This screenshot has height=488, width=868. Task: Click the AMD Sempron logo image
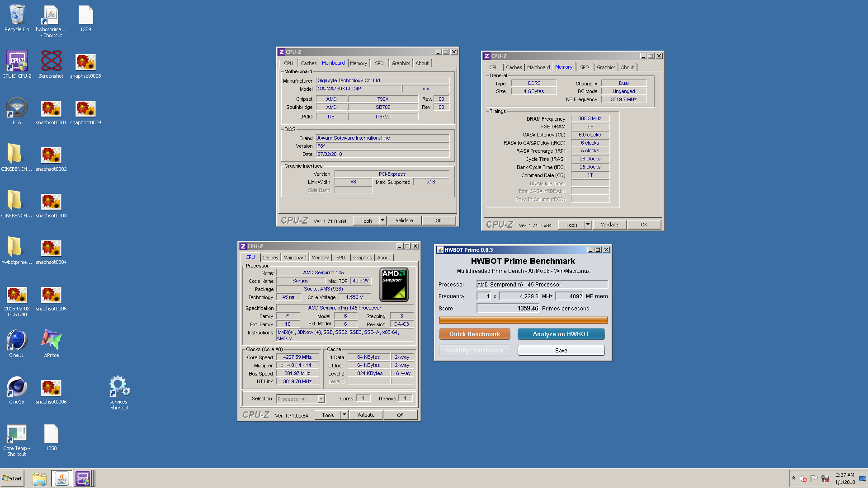(x=394, y=285)
